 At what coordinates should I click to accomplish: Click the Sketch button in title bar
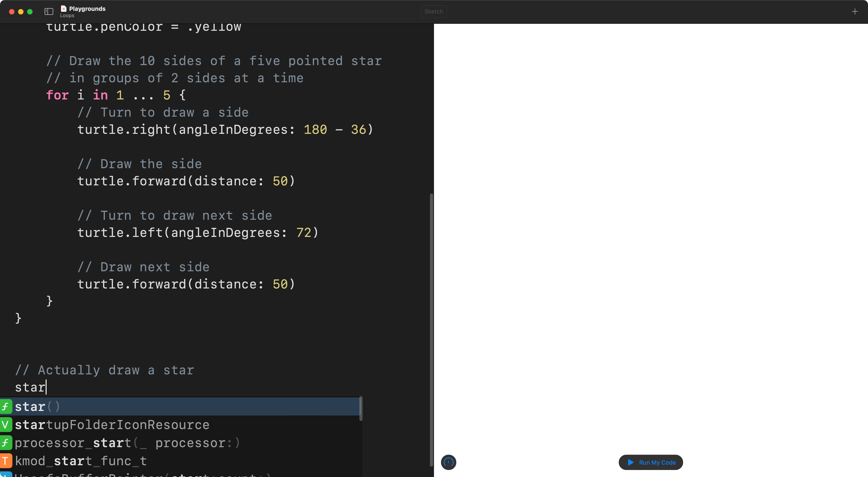(x=434, y=12)
